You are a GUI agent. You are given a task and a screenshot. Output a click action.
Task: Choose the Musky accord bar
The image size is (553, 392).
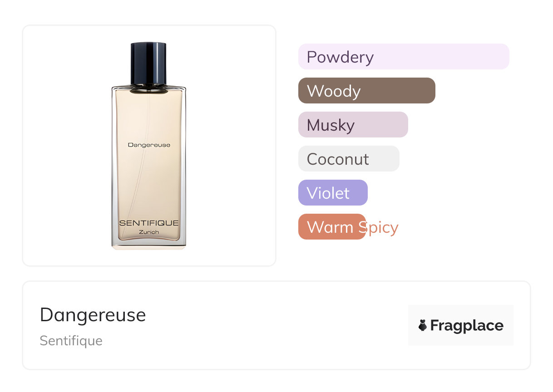tap(353, 125)
